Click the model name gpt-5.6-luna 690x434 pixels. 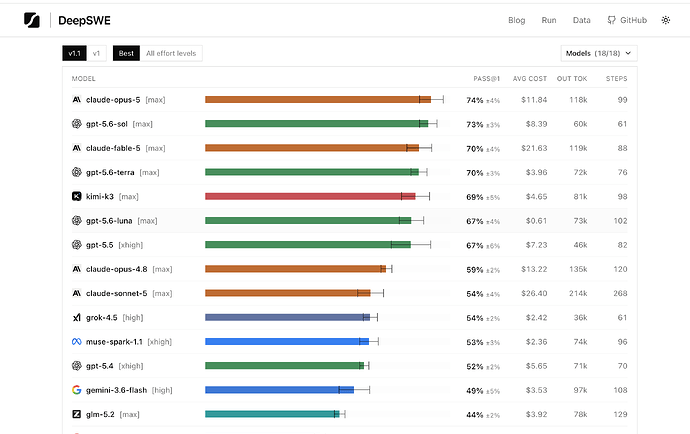(109, 221)
